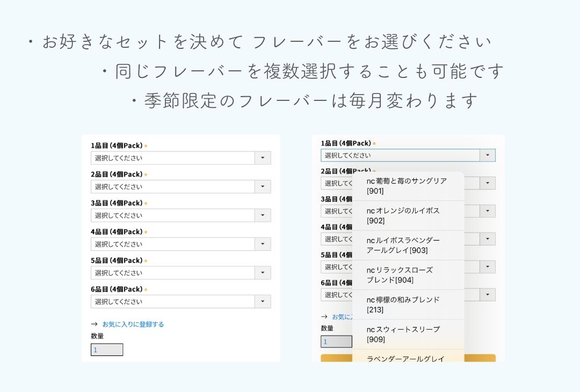Select ncスウィートスリープ [909] option
580x392 pixels.
(x=407, y=334)
